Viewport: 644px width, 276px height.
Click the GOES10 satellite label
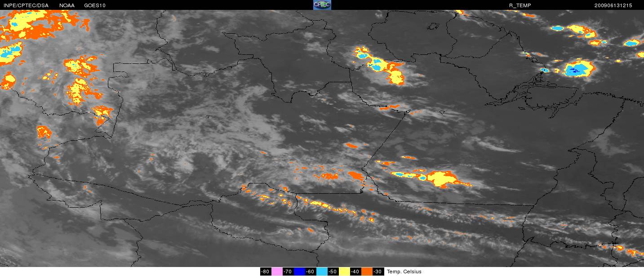click(x=95, y=5)
